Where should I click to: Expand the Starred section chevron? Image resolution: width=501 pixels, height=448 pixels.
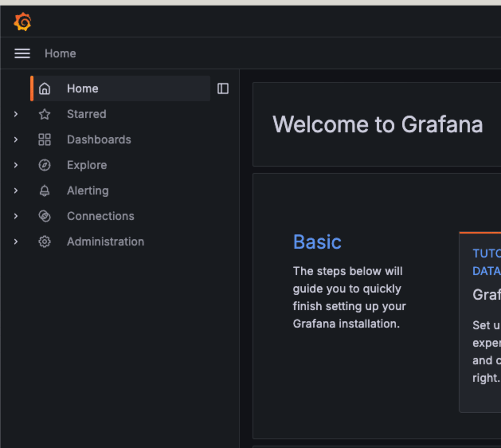pos(16,114)
